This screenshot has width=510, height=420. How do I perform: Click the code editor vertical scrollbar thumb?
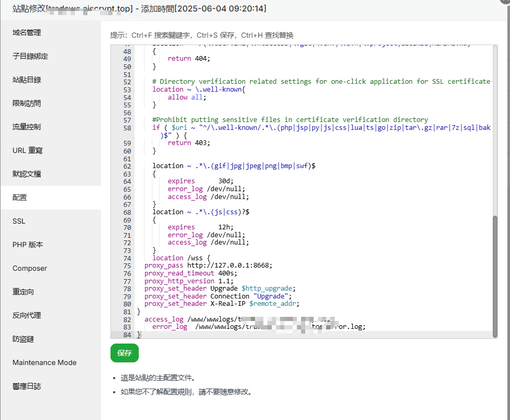click(x=495, y=275)
